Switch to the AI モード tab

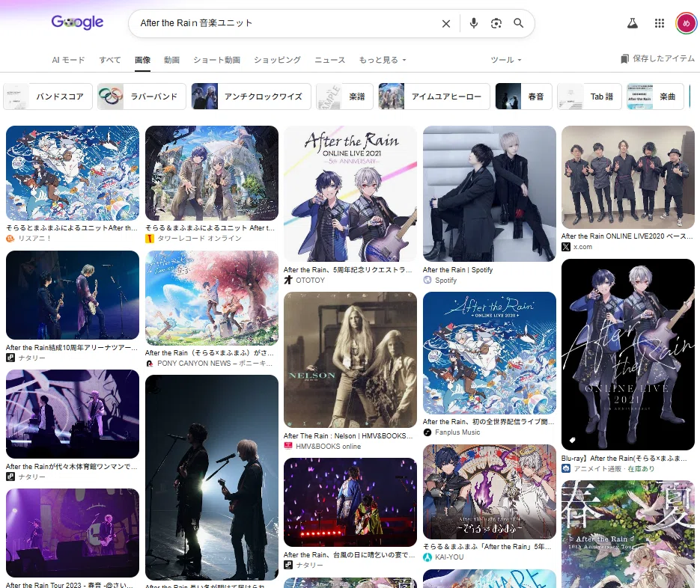point(68,60)
